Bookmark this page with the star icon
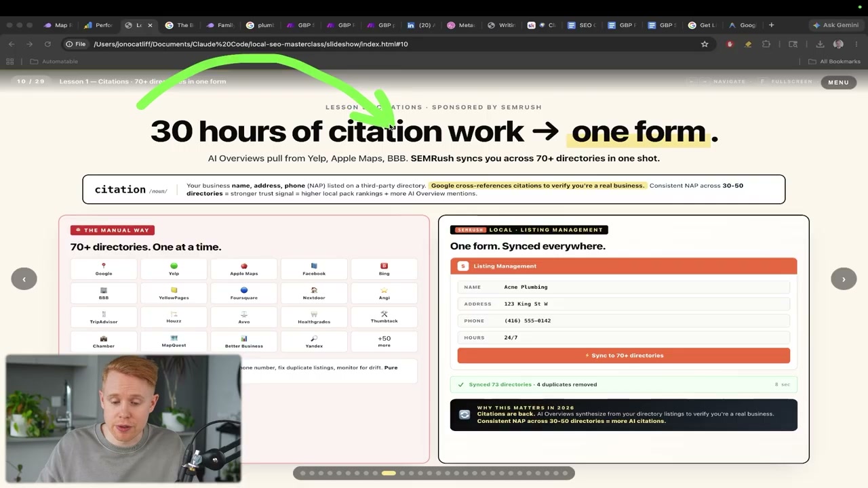 pyautogui.click(x=705, y=44)
